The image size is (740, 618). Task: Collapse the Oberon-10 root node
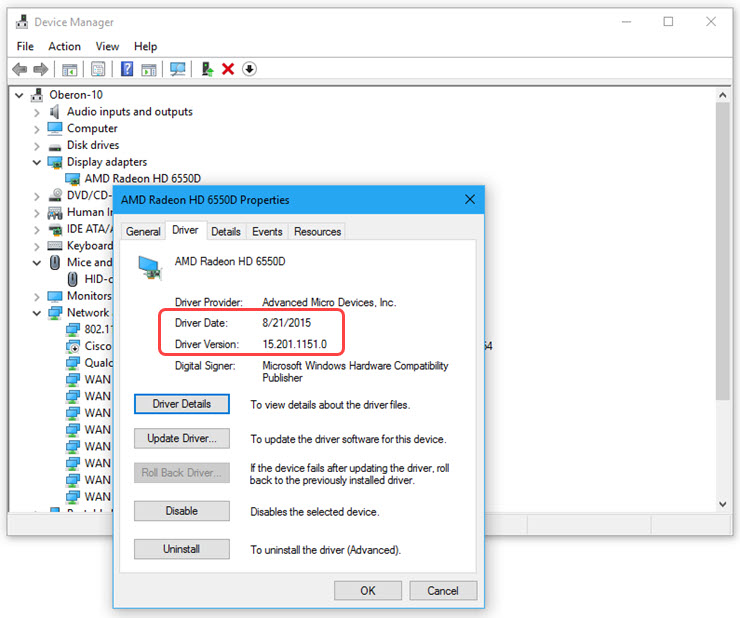[x=19, y=95]
